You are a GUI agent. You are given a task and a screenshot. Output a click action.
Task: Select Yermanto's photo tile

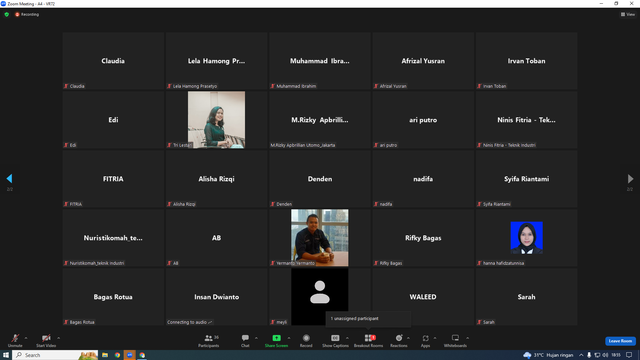(x=320, y=238)
